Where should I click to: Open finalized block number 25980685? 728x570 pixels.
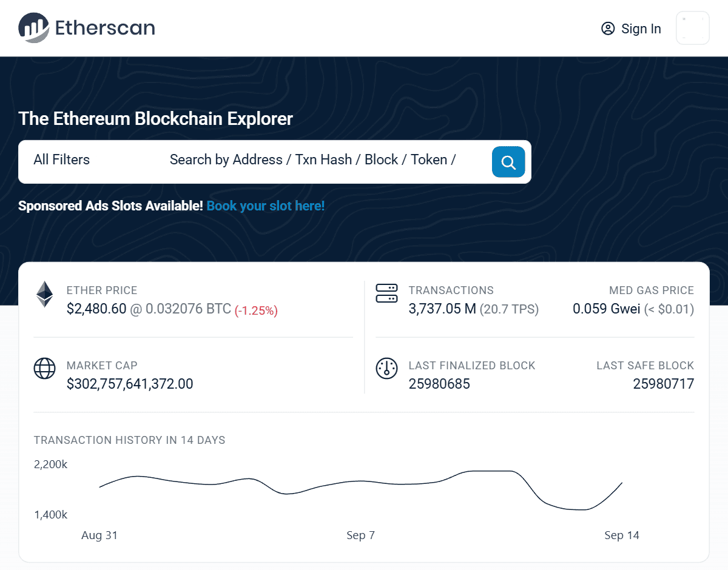click(439, 384)
